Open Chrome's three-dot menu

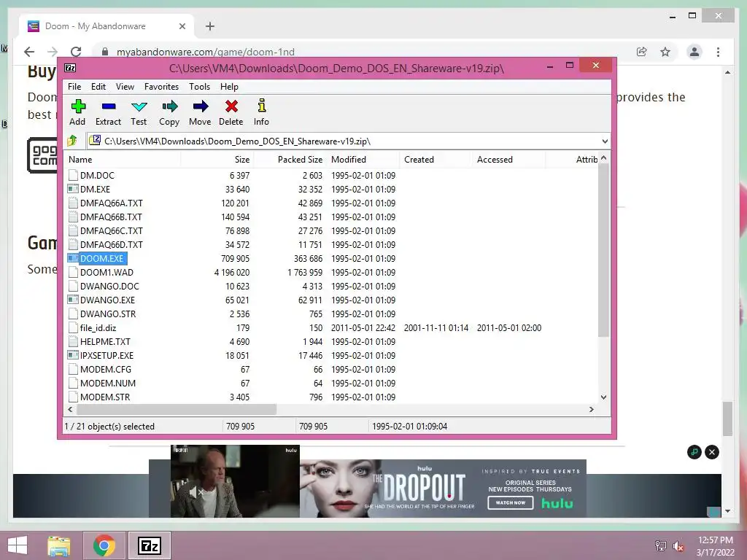(718, 52)
